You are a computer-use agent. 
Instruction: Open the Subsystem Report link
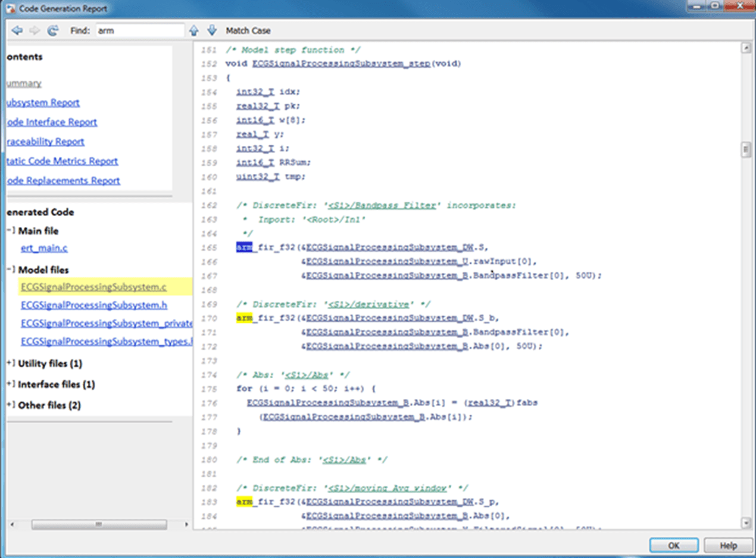43,102
